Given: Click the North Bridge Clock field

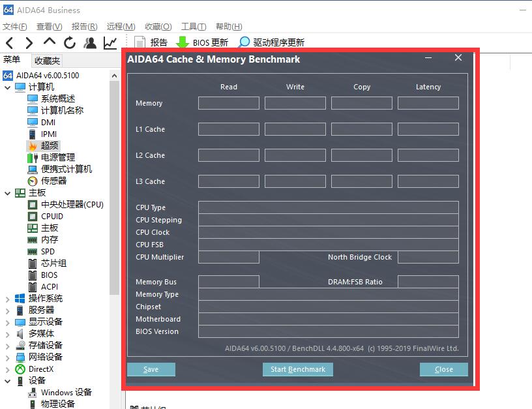Looking at the screenshot, I should click(428, 257).
